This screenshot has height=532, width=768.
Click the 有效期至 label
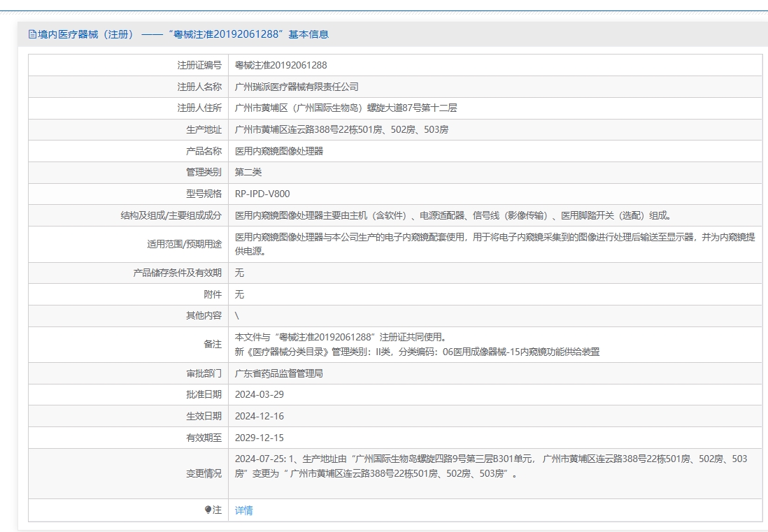click(x=204, y=438)
